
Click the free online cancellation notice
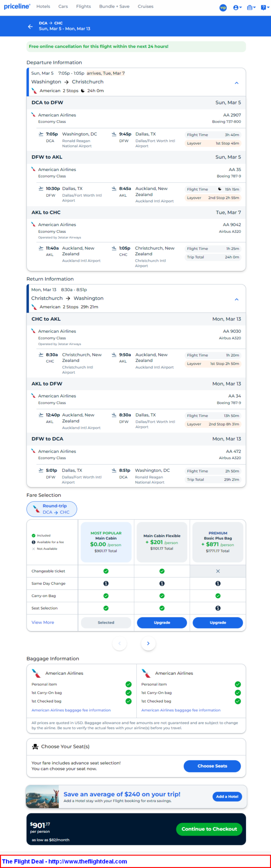click(136, 47)
